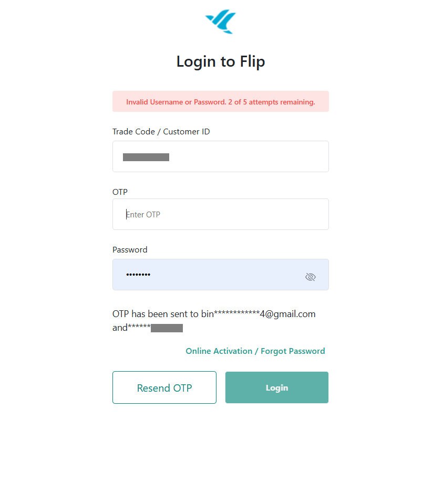Screen dimensions: 423x504
Task: Click the Flip bird logo
Action: pyautogui.click(x=221, y=22)
